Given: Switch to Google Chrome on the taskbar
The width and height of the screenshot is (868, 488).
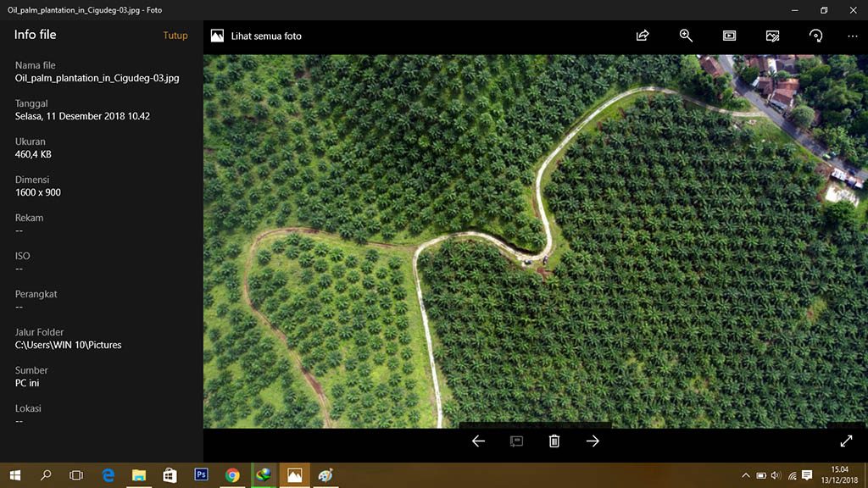Looking at the screenshot, I should click(x=232, y=475).
